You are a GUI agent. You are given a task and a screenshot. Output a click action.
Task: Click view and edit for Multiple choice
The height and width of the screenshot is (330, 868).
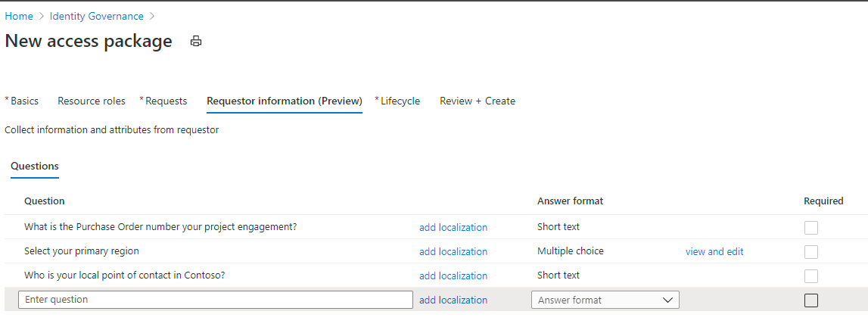[x=714, y=251]
